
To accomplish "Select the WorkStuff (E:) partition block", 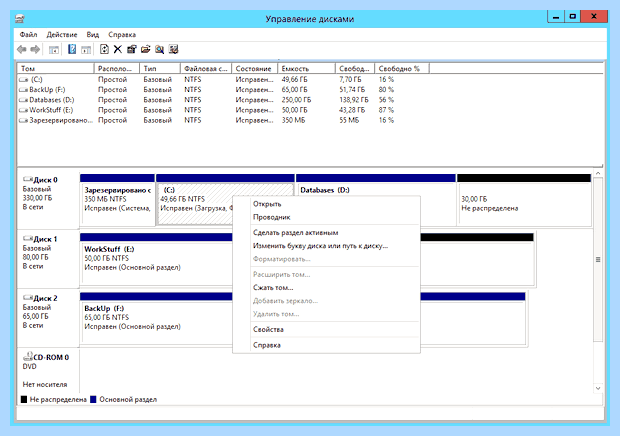I will 156,259.
